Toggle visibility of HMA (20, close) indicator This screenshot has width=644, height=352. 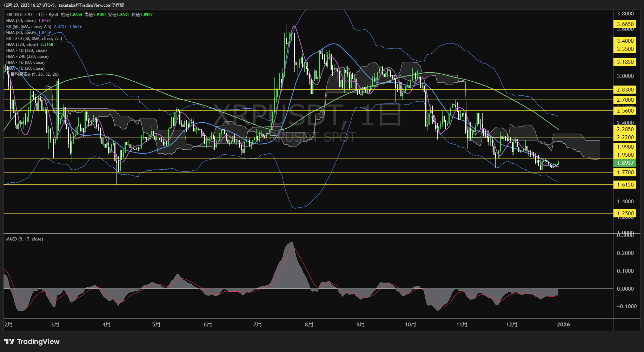click(21, 21)
